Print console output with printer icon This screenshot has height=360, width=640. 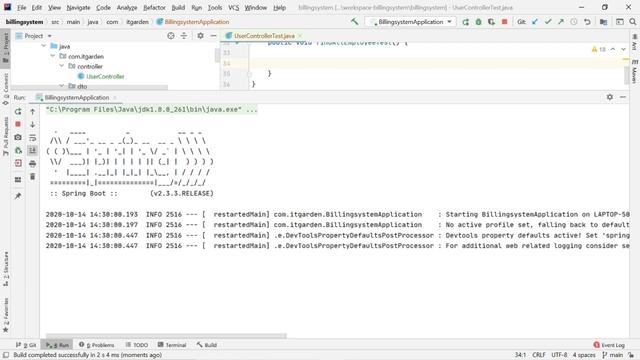click(x=33, y=164)
